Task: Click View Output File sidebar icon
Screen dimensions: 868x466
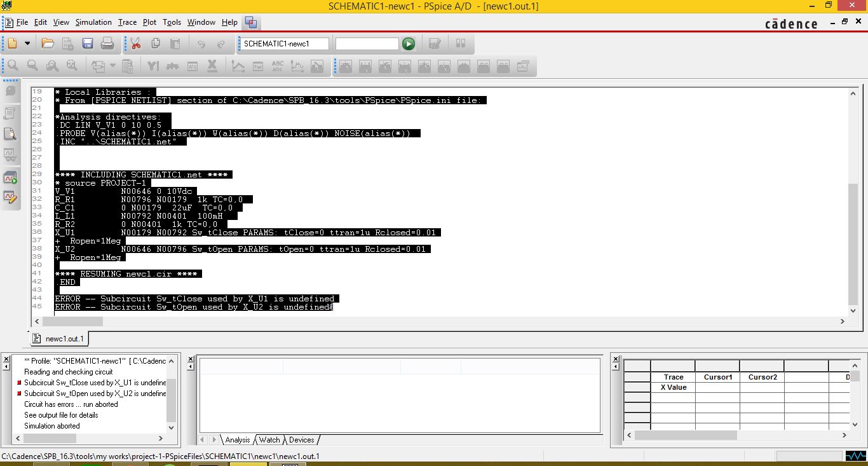Action: (x=10, y=134)
